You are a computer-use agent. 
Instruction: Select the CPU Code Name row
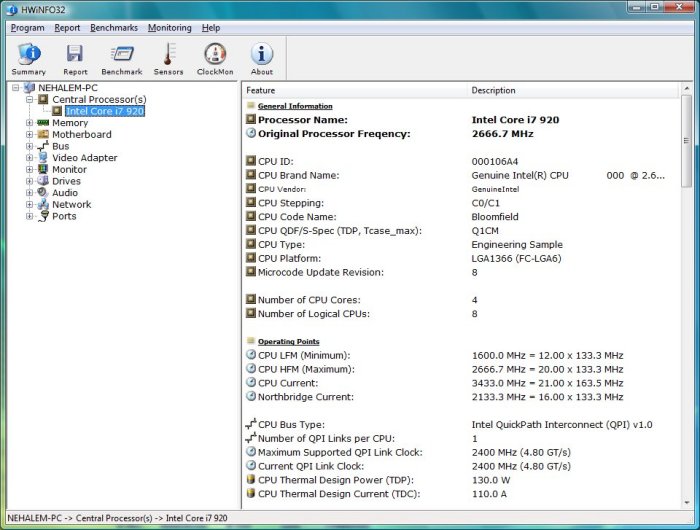coord(462,217)
